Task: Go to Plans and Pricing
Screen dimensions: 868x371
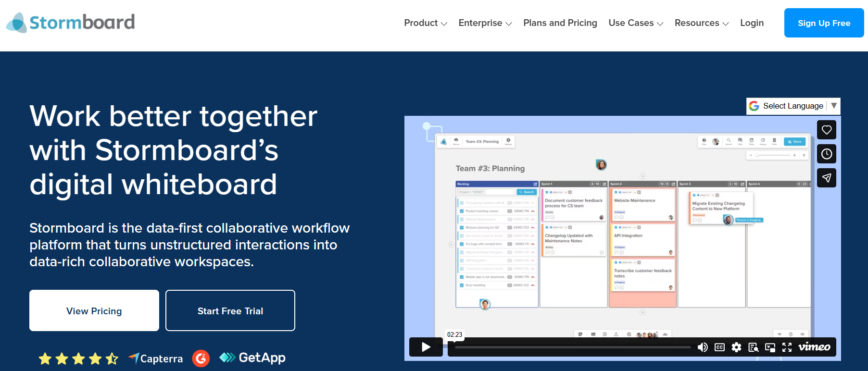Action: coord(560,23)
